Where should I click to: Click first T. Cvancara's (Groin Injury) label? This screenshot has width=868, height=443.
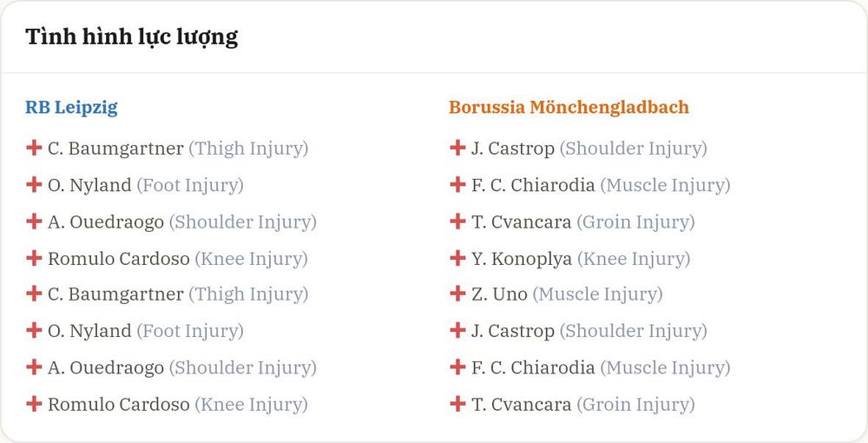635,222
